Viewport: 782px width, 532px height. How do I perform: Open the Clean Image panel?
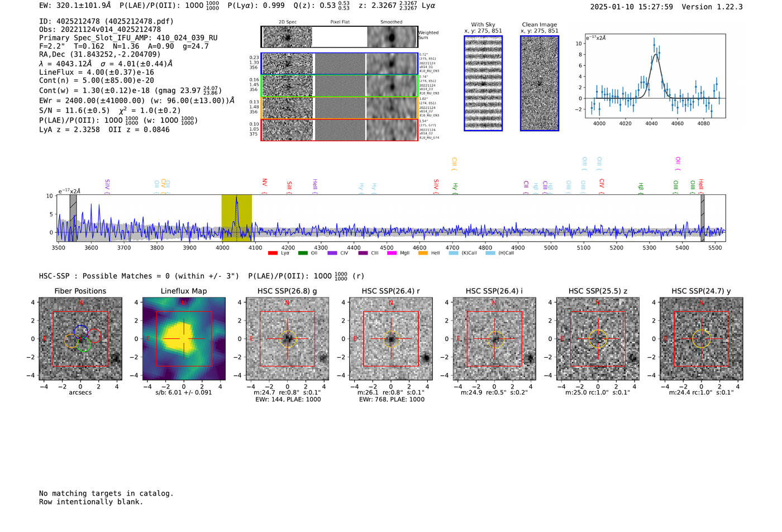(x=540, y=83)
